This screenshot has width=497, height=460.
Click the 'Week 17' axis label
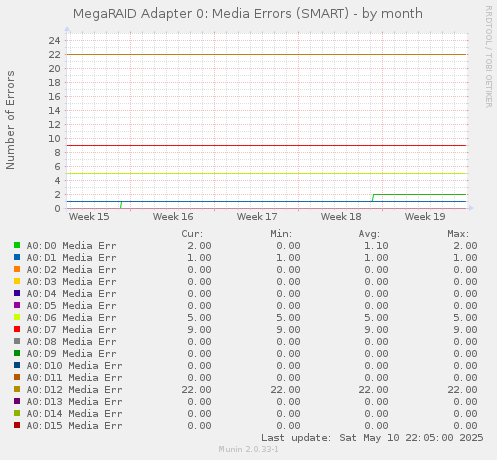tap(257, 217)
